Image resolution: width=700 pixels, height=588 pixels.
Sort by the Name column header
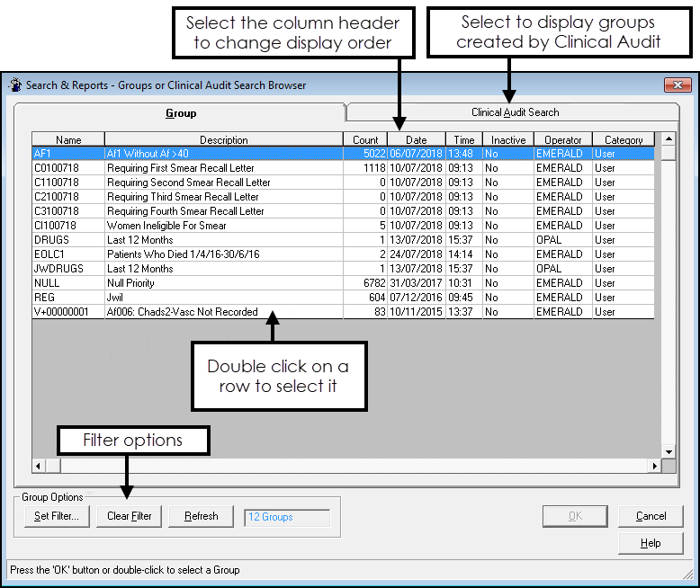click(68, 139)
